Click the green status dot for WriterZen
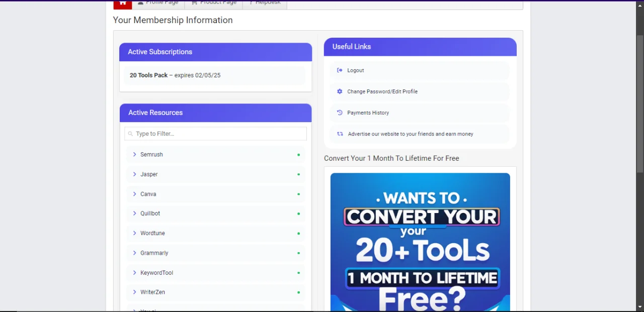The height and width of the screenshot is (312, 644). (298, 292)
